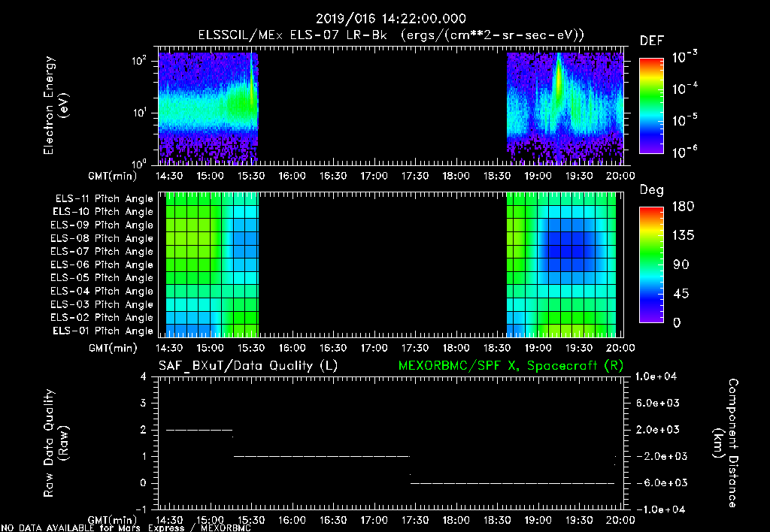
Task: Click the ELS-02 Pitch Angle row label
Action: (102, 318)
